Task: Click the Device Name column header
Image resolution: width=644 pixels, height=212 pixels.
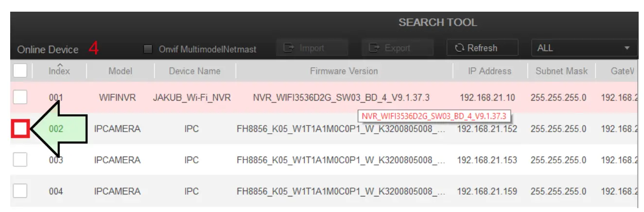Action: pyautogui.click(x=194, y=71)
